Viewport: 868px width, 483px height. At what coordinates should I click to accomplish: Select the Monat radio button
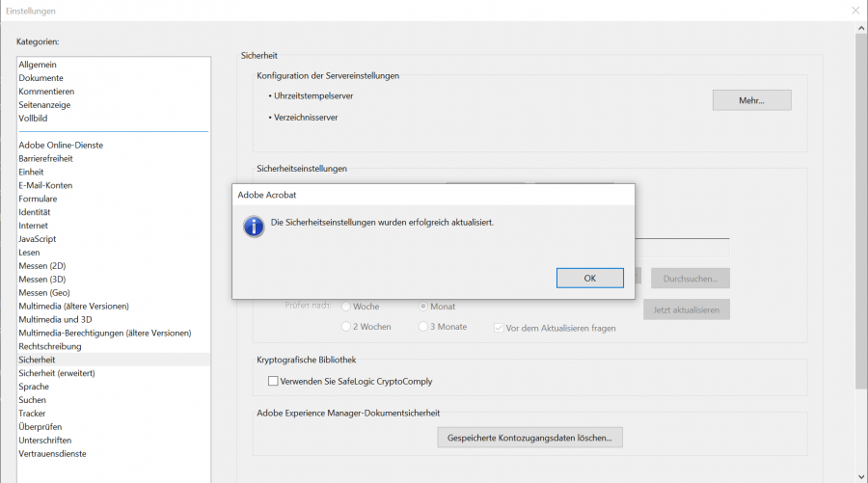point(423,306)
